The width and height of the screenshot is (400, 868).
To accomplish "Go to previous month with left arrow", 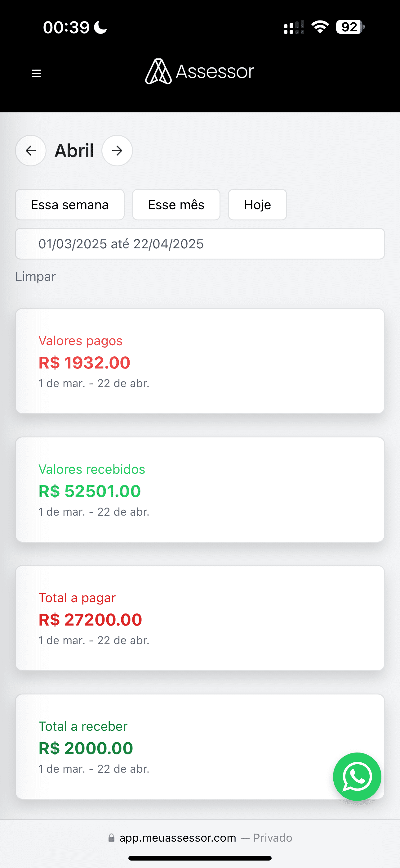I will point(31,151).
